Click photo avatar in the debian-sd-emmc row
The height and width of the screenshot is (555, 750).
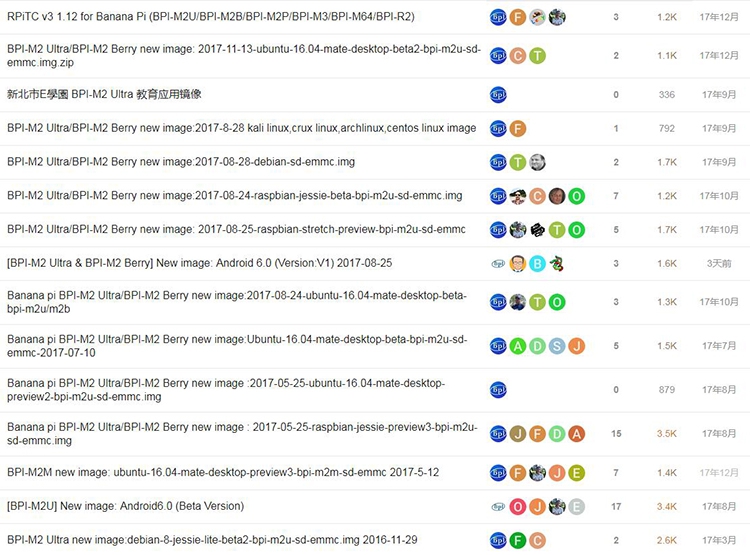point(537,162)
